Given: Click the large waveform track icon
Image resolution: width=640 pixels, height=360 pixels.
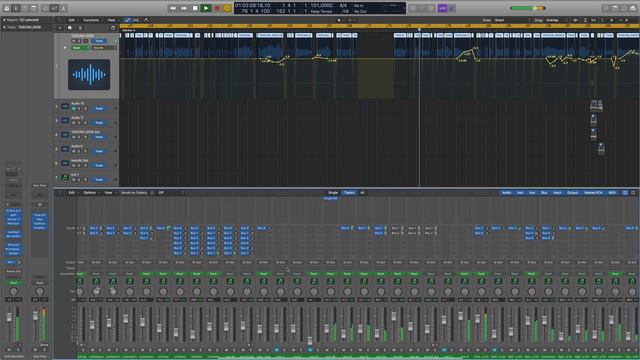Looking at the screenshot, I should 89,75.
